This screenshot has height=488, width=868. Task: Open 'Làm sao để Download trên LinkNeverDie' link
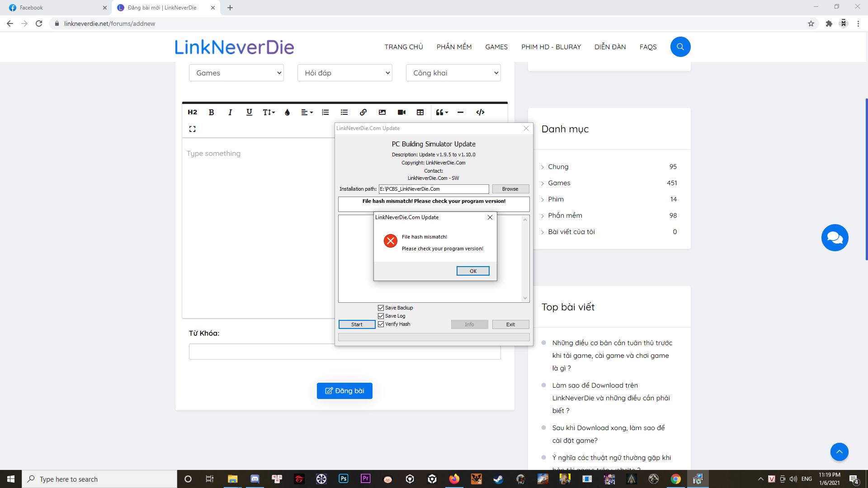(611, 398)
